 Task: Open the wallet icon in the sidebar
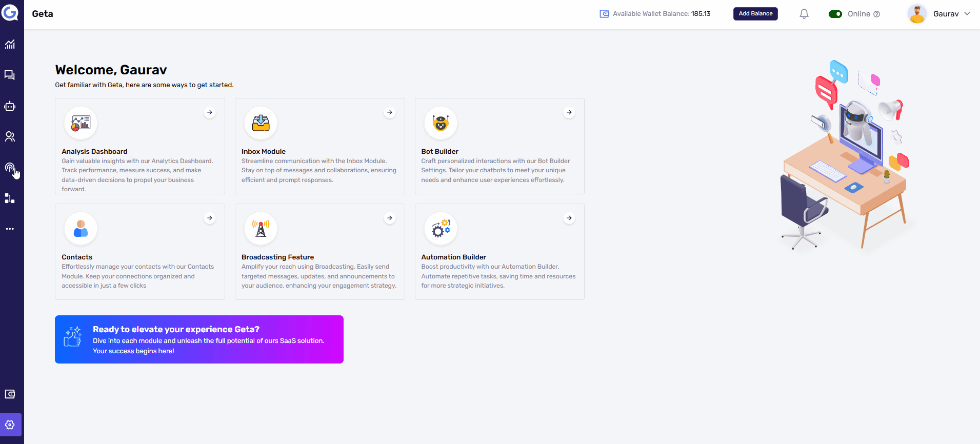coord(10,394)
